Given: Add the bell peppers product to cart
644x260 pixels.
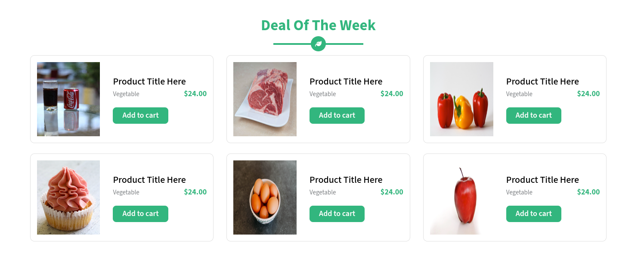Looking at the screenshot, I should pos(534,116).
